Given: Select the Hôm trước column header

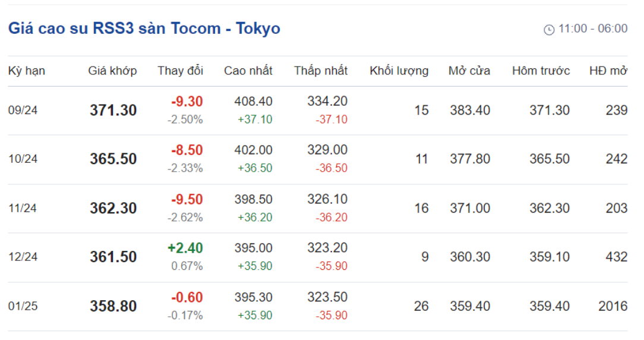Looking at the screenshot, I should (x=541, y=71).
